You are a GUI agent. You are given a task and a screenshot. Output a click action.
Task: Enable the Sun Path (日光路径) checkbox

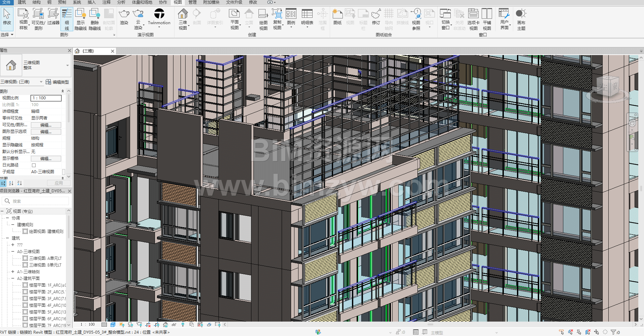[x=34, y=165]
